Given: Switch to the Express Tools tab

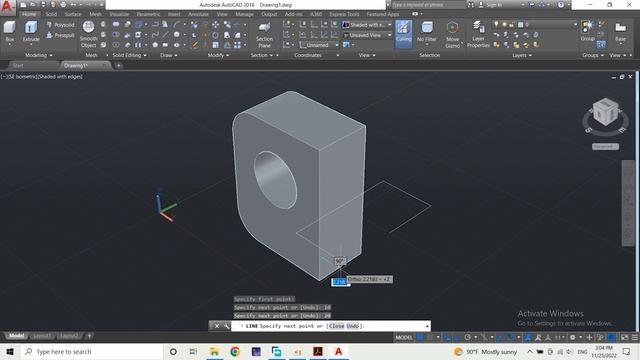Looking at the screenshot, I should (x=344, y=14).
